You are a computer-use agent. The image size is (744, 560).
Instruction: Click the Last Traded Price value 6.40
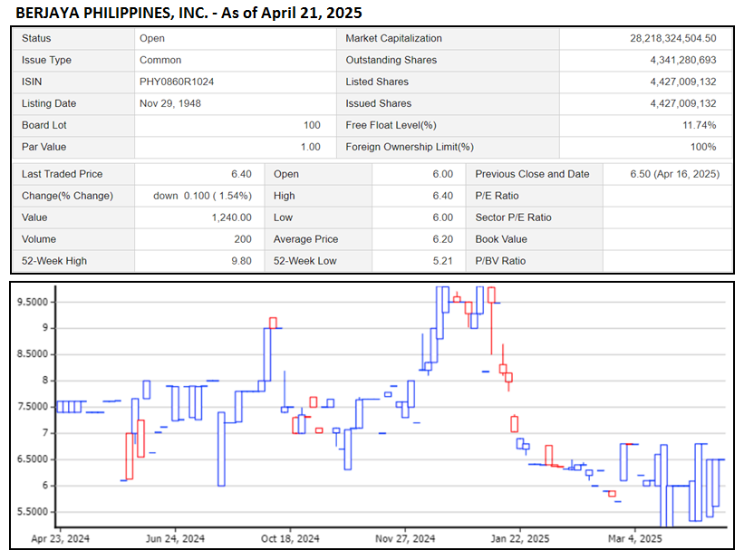click(242, 174)
